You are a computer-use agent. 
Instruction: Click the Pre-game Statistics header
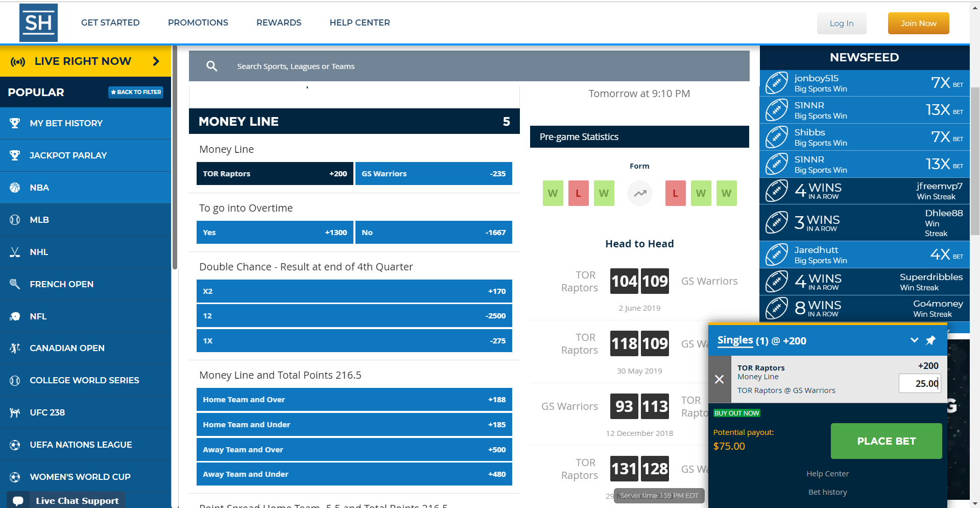coord(639,137)
